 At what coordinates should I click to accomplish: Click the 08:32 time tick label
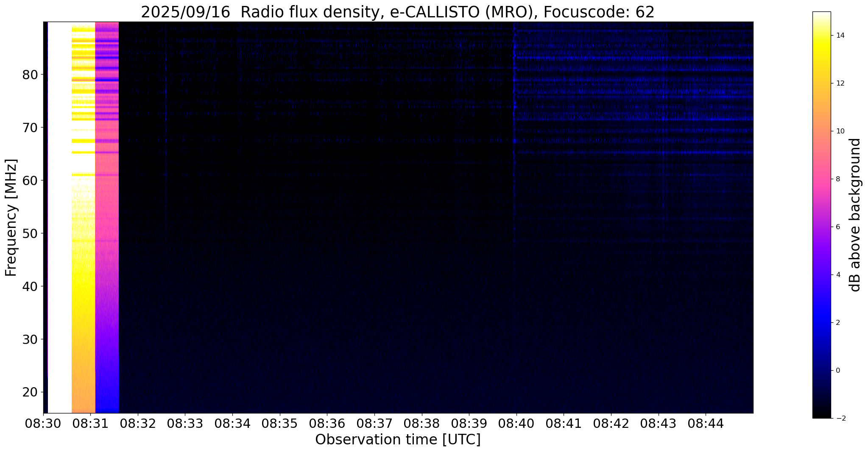click(x=138, y=424)
